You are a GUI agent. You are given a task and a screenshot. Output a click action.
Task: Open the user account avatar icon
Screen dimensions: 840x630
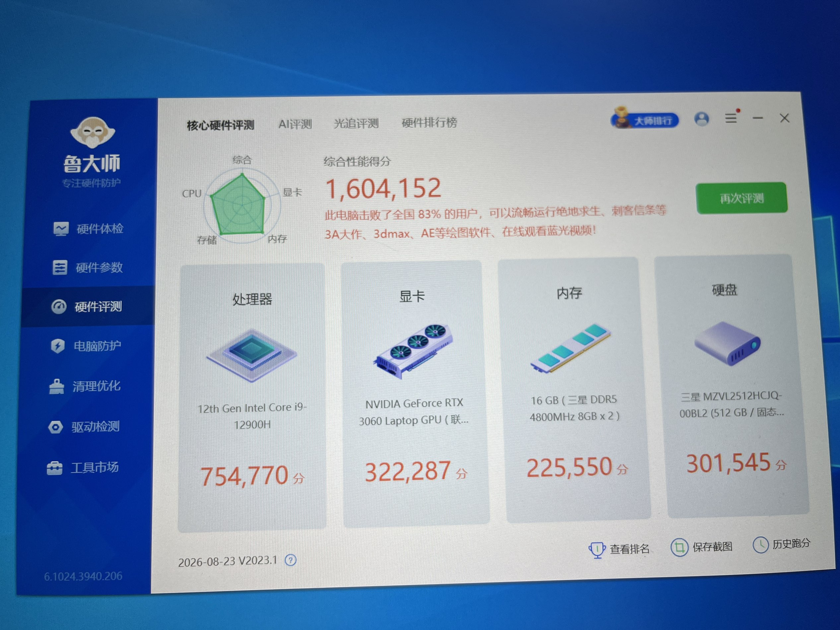point(701,119)
